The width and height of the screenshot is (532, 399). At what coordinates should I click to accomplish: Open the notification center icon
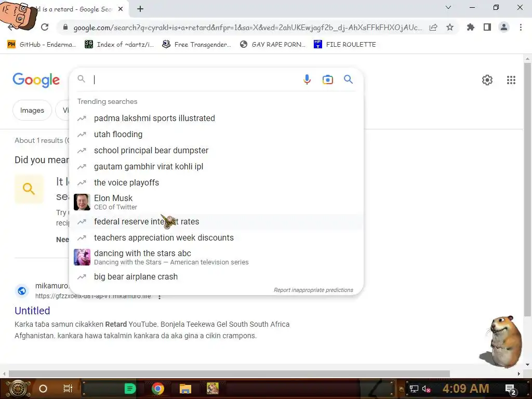point(511,390)
